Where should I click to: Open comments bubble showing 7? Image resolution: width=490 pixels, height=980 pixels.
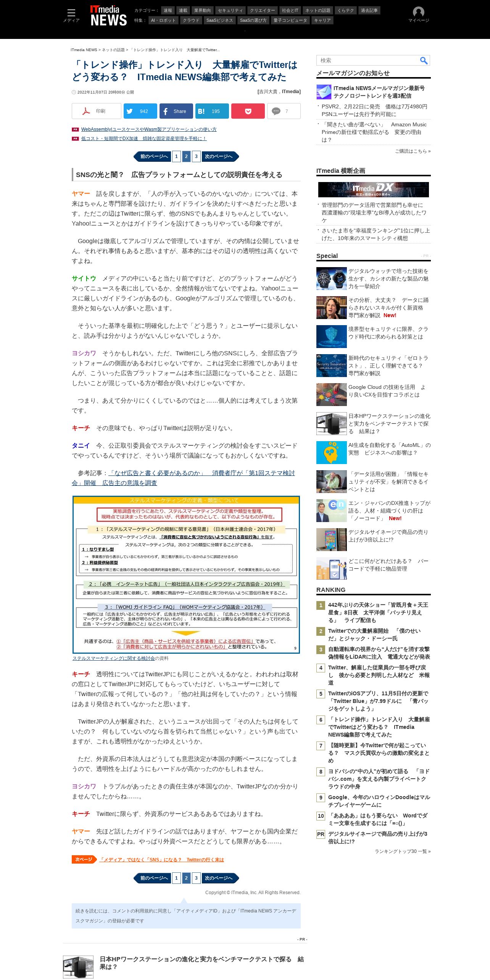pyautogui.click(x=284, y=111)
